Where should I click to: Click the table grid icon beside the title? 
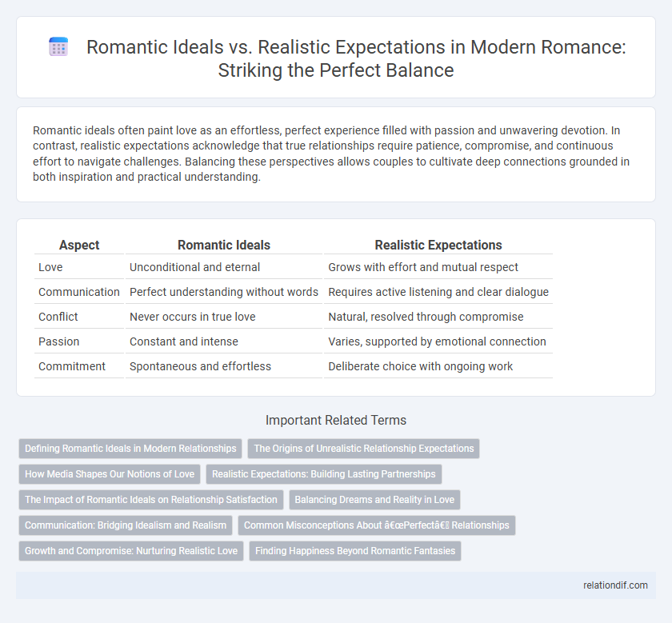click(58, 46)
